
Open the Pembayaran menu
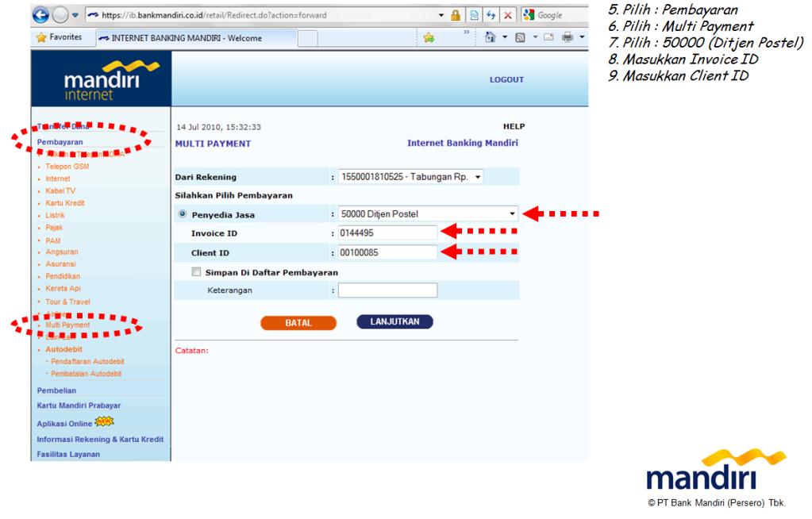[60, 142]
